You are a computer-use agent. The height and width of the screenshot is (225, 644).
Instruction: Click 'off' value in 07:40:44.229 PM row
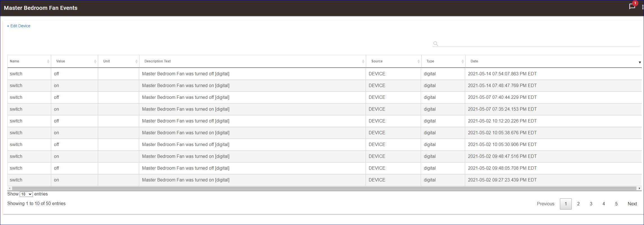pyautogui.click(x=57, y=97)
